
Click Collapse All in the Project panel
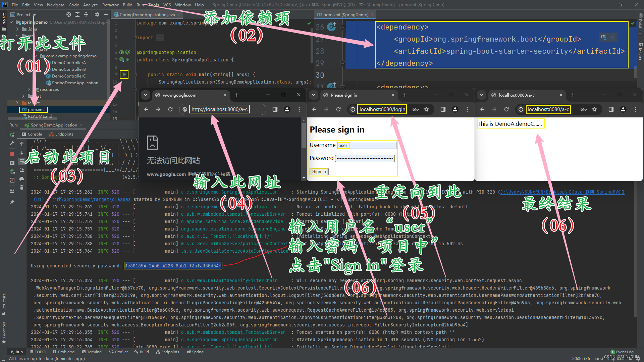(x=86, y=14)
